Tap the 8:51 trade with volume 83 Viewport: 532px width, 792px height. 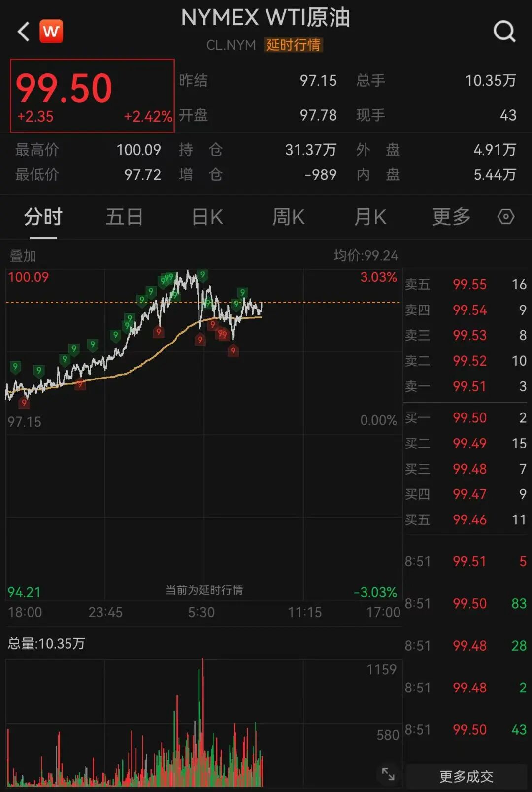[466, 603]
